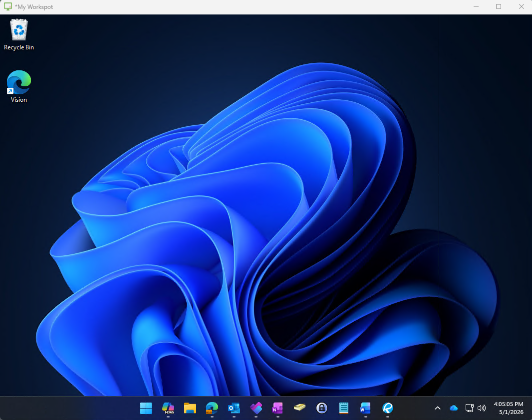532x420 pixels.
Task: Click the My Workspot window title icon
Action: pyautogui.click(x=8, y=6)
